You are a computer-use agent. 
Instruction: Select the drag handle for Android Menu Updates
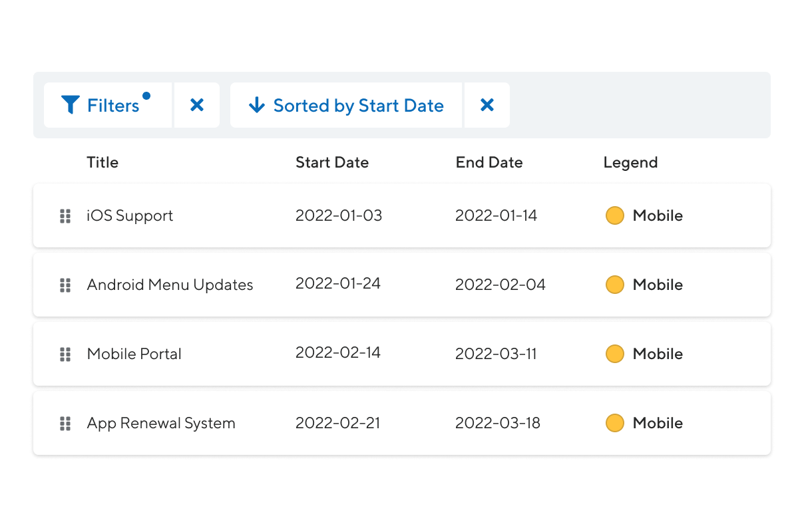coord(65,285)
